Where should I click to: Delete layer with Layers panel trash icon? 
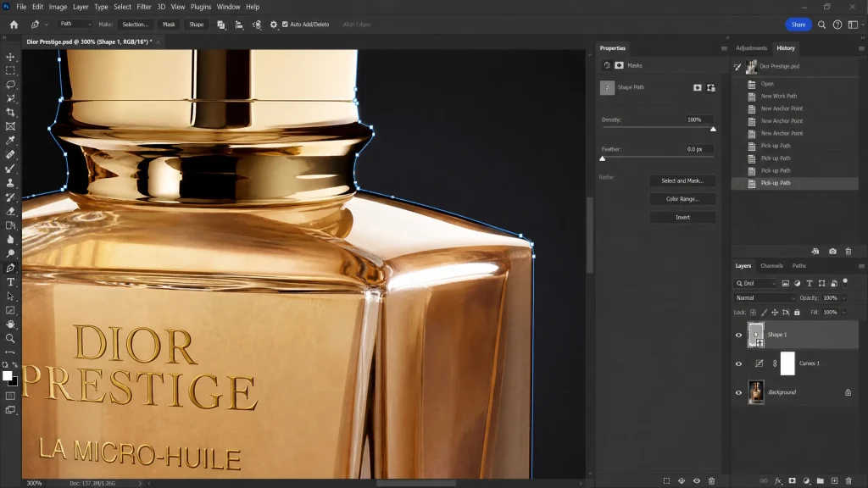point(849,481)
